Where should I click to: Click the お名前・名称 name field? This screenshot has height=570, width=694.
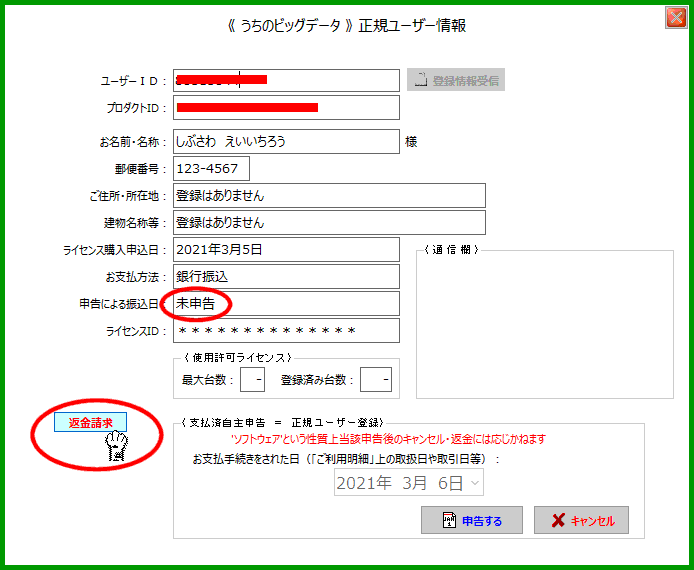286,142
